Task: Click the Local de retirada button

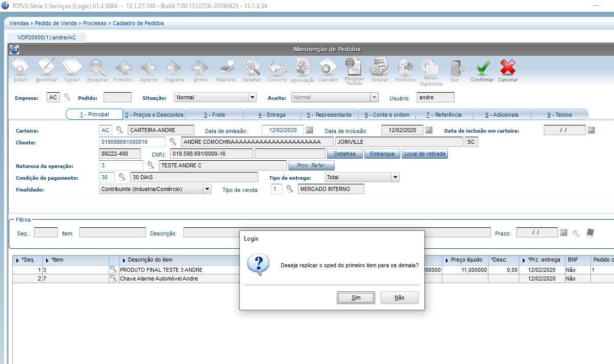Action: 424,154
